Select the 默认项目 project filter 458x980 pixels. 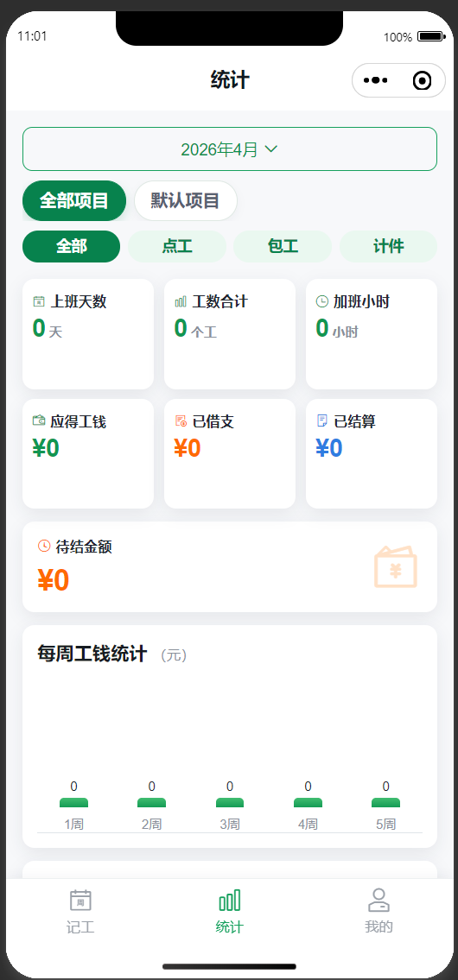click(185, 200)
